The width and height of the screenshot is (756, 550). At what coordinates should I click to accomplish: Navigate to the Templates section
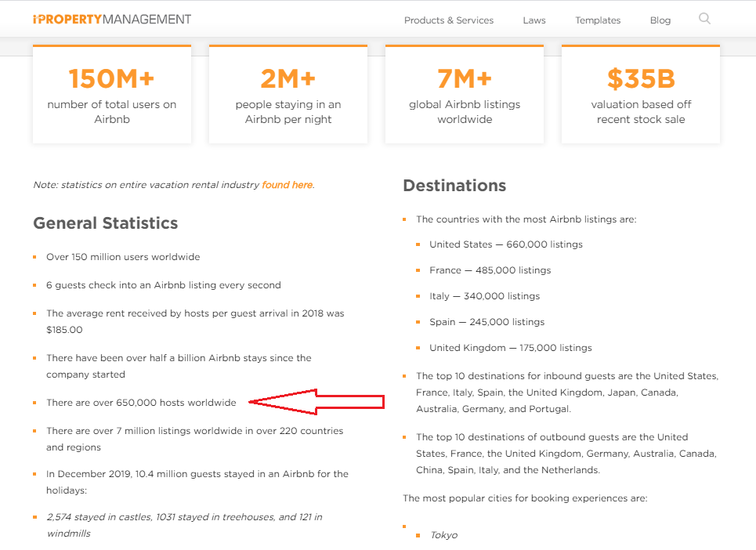tap(597, 20)
